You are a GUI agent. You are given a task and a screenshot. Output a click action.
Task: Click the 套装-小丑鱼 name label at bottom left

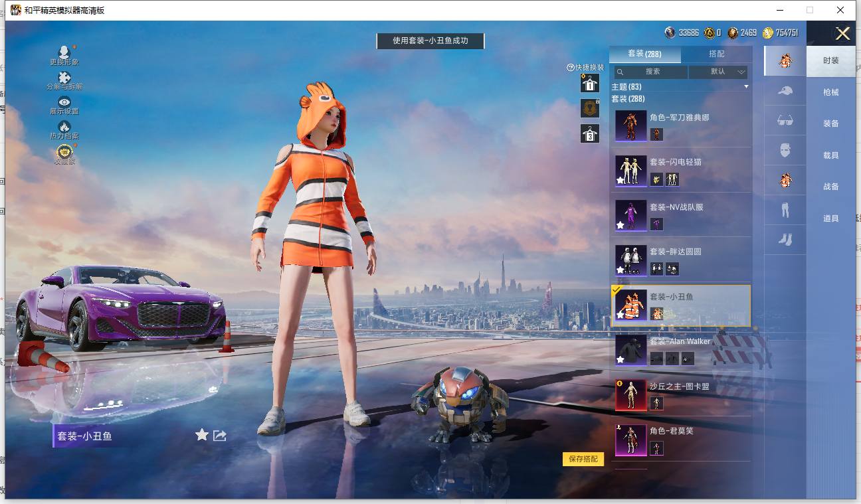pyautogui.click(x=84, y=436)
